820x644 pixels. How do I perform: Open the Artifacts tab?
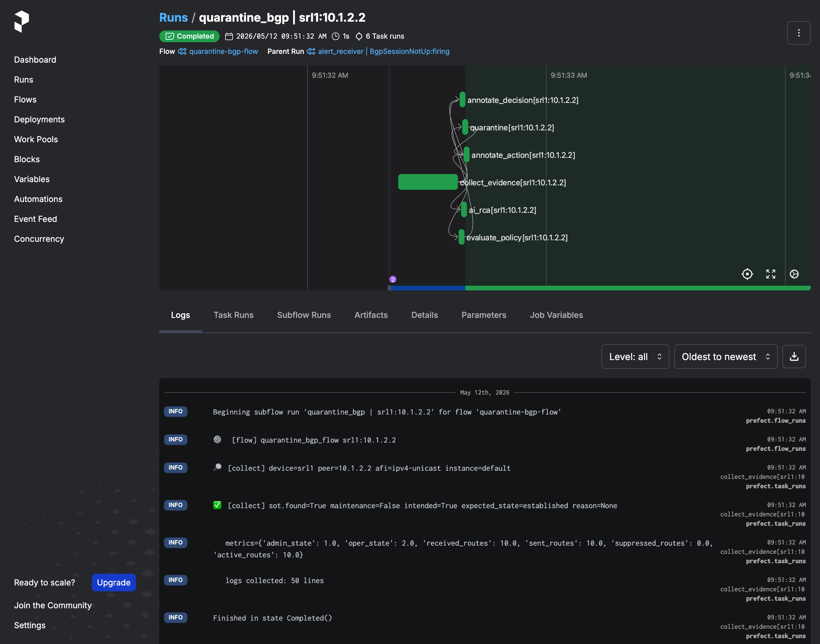(371, 315)
